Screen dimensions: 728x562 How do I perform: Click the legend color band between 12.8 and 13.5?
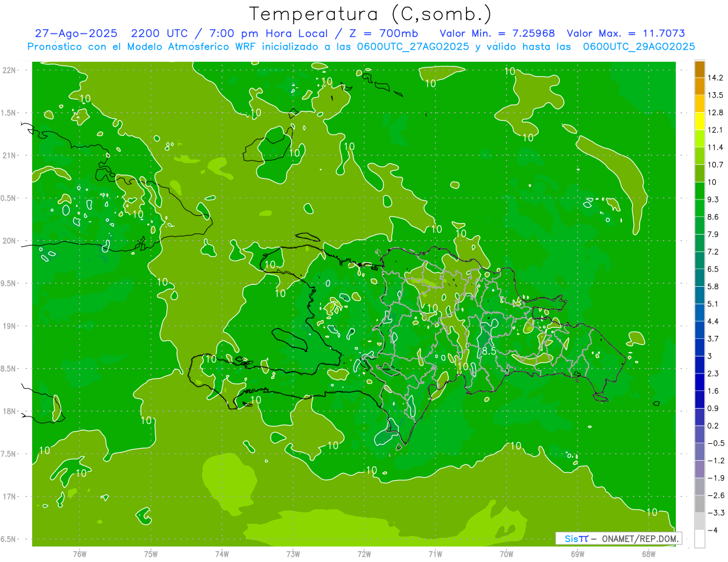[699, 104]
